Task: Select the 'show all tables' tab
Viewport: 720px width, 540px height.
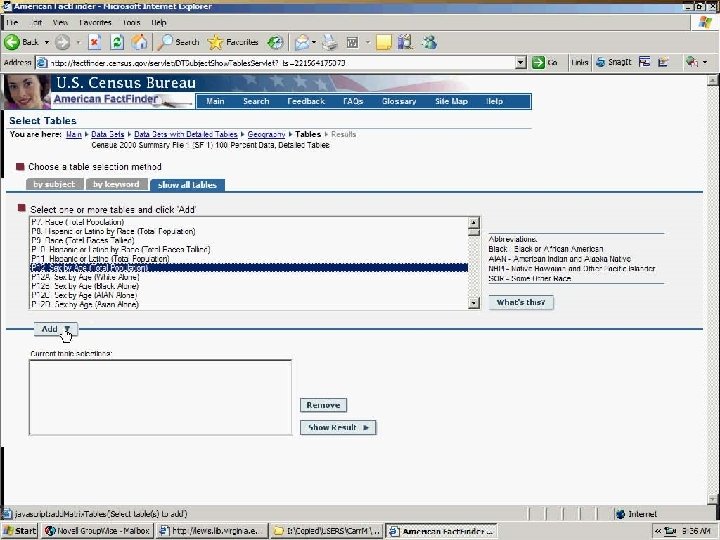Action: 187,185
